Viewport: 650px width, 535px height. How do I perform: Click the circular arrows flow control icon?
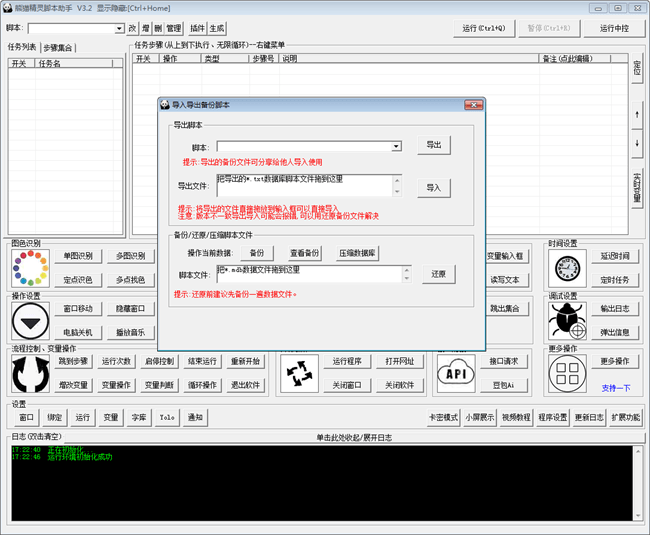pos(30,373)
